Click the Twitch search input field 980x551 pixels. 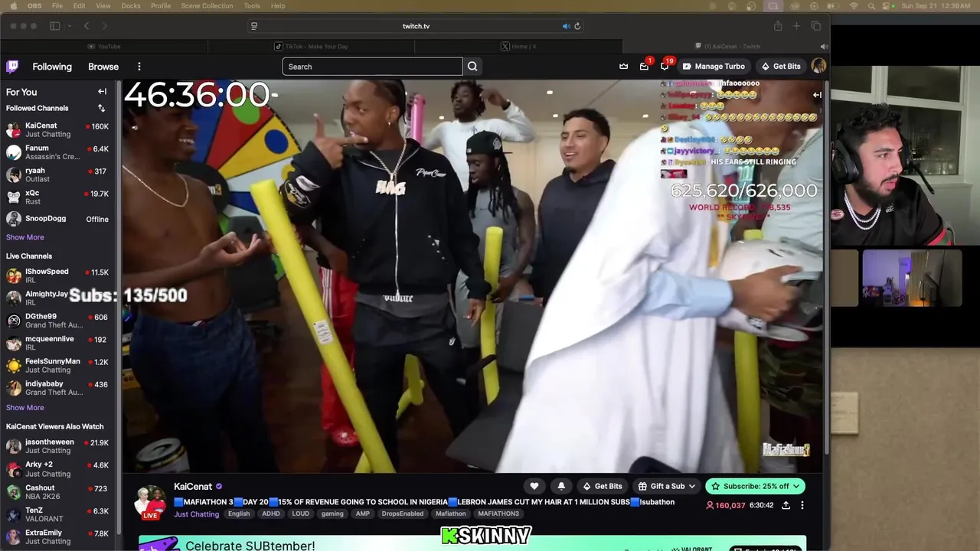pyautogui.click(x=372, y=67)
